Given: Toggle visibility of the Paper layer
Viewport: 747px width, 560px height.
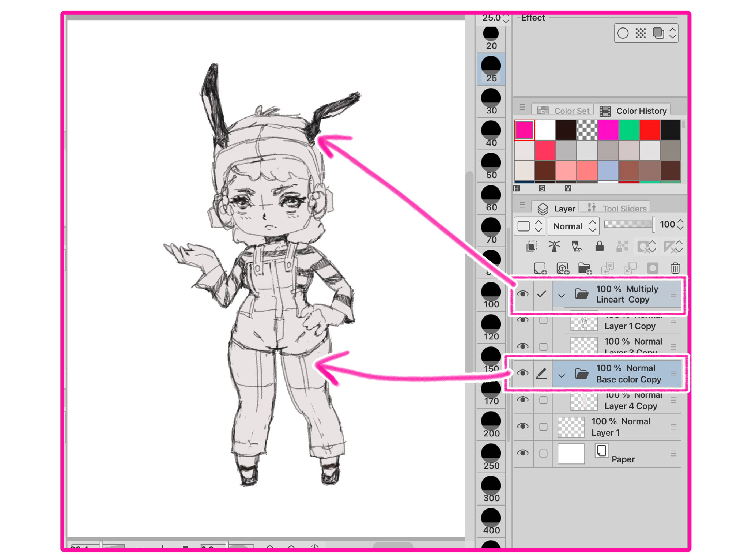Looking at the screenshot, I should [x=523, y=453].
